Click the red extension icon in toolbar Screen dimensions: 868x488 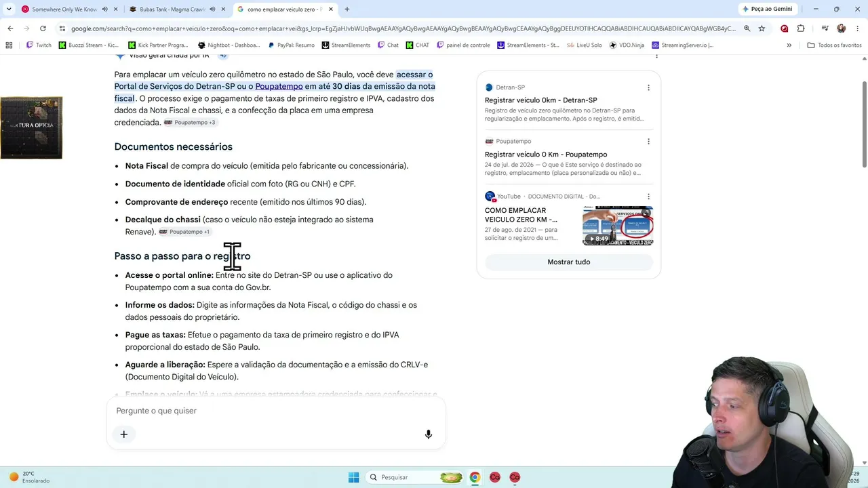click(785, 28)
